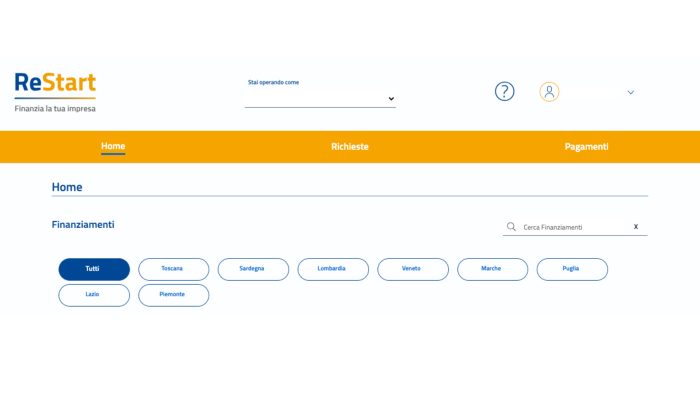Pick the Lazio region filter
This screenshot has width=700, height=394.
coord(94,295)
